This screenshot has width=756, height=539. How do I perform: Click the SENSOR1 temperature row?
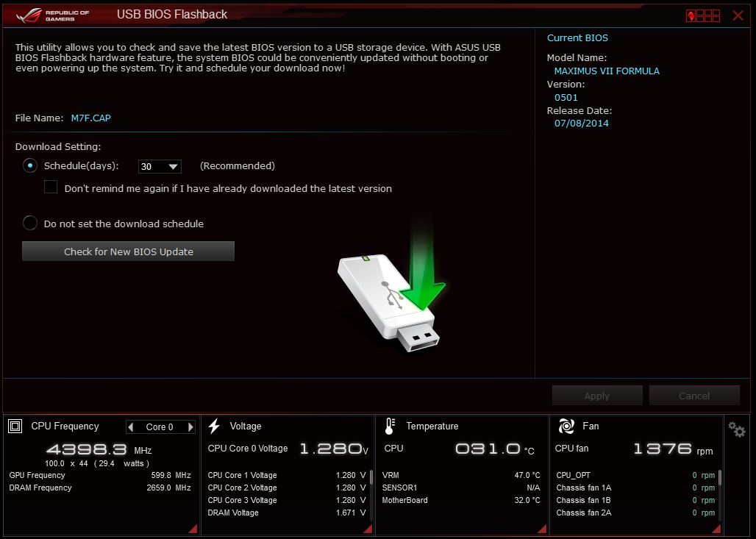[461, 488]
